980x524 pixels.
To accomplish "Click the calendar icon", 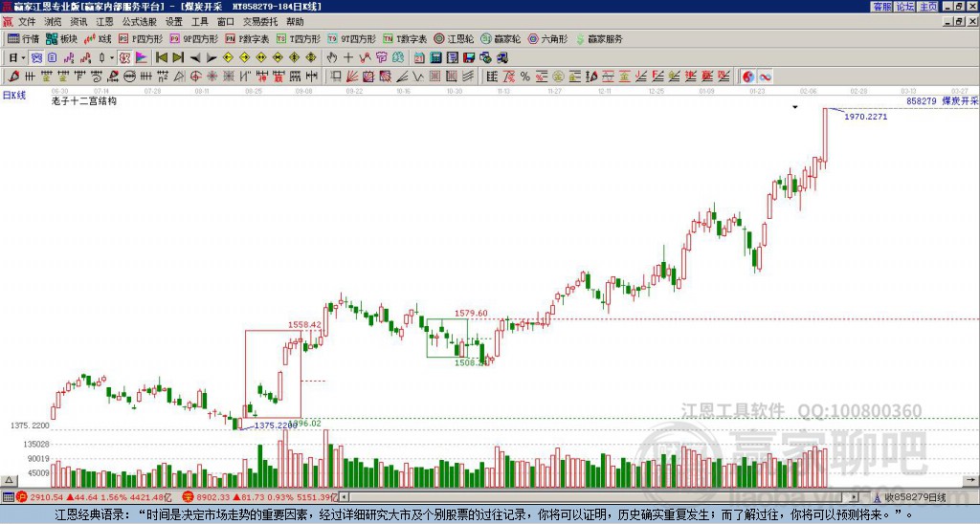I will click(419, 57).
